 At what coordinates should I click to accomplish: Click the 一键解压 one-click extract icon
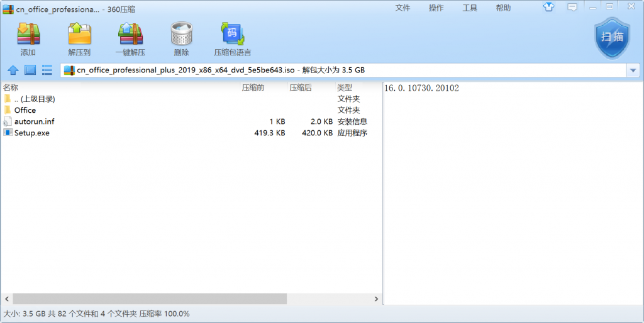coord(130,34)
